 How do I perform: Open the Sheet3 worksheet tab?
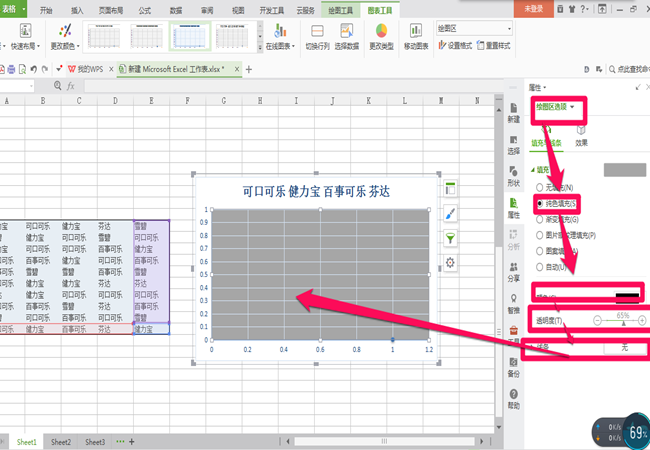95,442
